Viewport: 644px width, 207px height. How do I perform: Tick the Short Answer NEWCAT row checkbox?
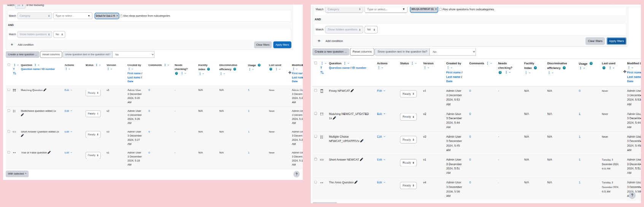[315, 159]
